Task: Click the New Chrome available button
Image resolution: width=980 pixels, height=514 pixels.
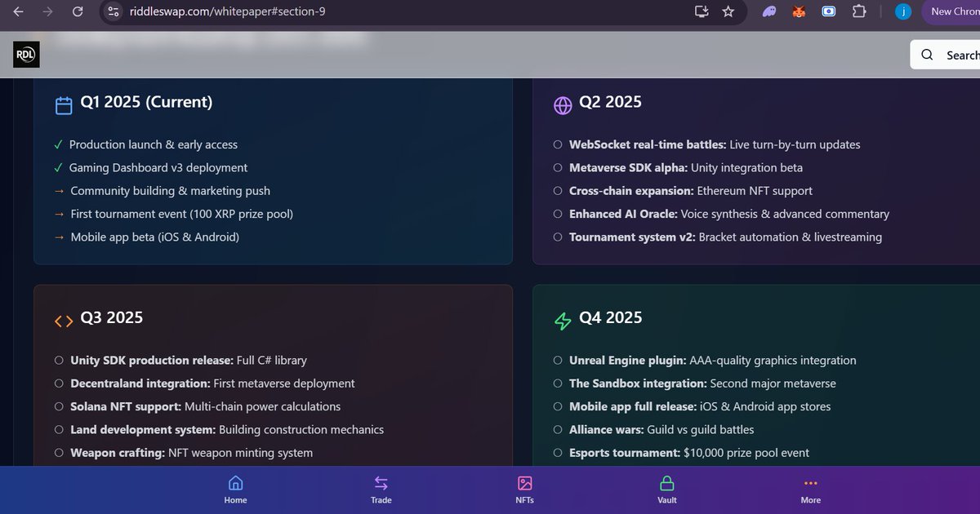Action: [951, 11]
